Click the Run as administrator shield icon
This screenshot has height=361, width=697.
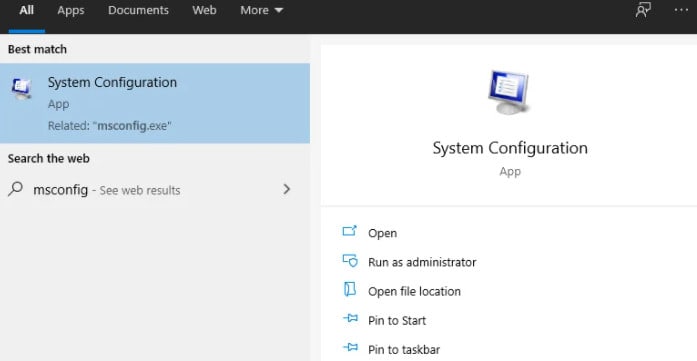(x=350, y=261)
